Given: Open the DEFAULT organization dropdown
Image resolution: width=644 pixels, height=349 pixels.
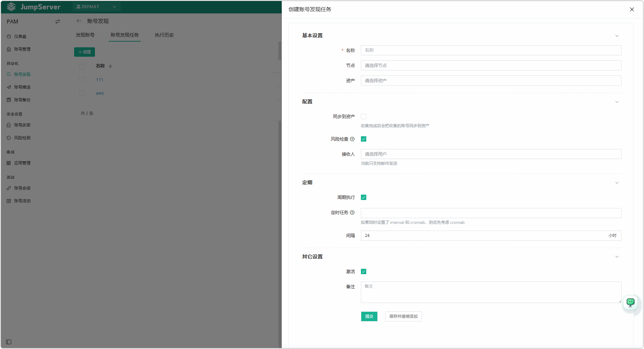Looking at the screenshot, I should 96,7.
